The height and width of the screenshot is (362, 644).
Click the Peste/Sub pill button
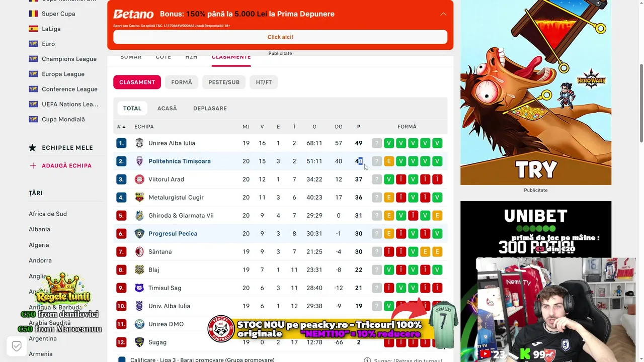pyautogui.click(x=224, y=82)
